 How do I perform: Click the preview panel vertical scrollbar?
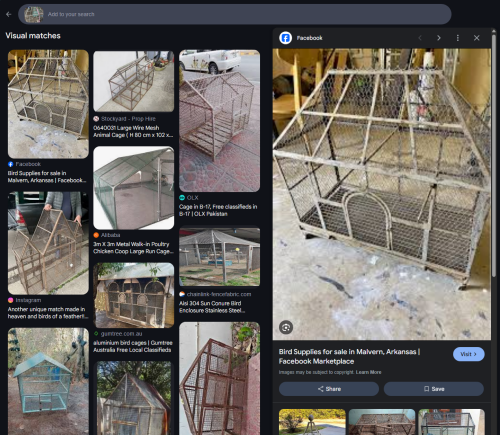click(x=494, y=153)
